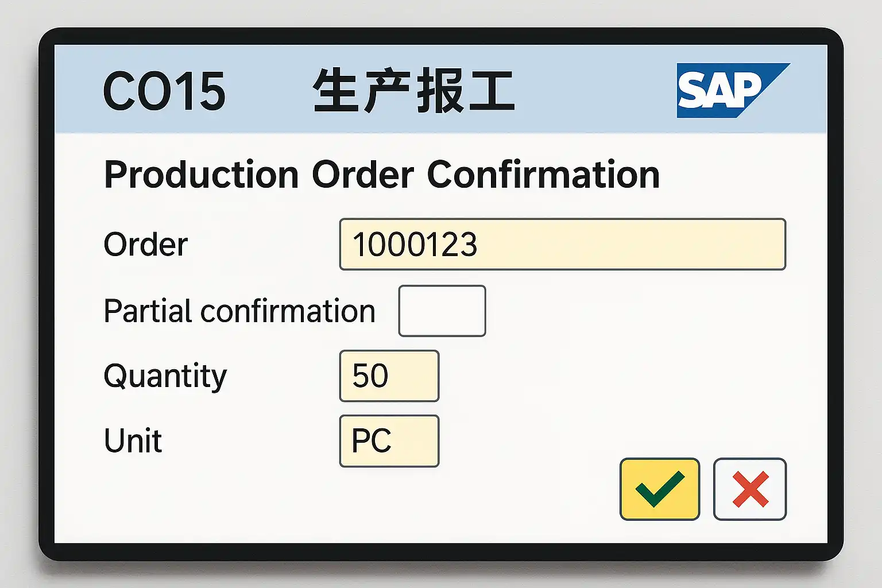Click the Production Order Confirmation heading
Viewport: 882px width, 588px height.
click(x=382, y=175)
